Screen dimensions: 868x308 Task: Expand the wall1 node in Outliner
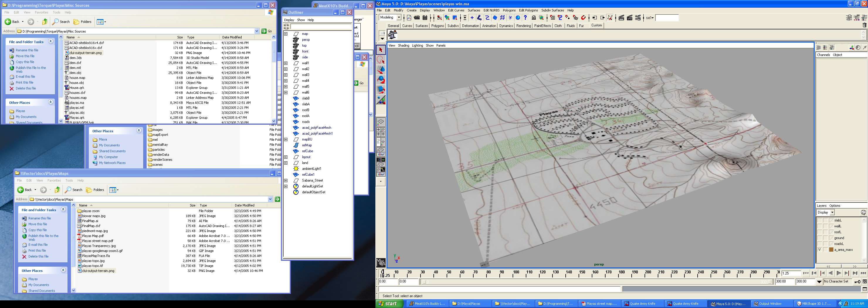286,63
